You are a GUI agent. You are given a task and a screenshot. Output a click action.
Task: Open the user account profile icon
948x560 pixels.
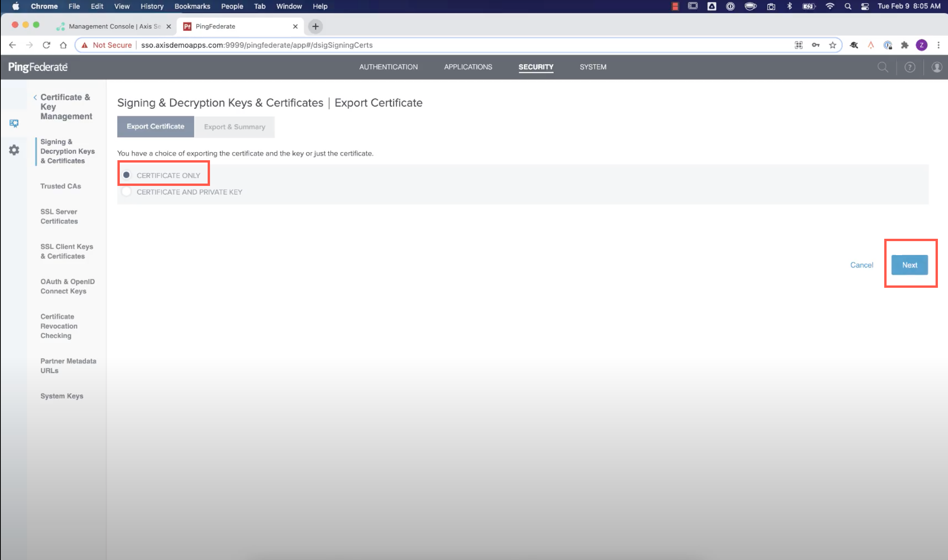click(937, 67)
